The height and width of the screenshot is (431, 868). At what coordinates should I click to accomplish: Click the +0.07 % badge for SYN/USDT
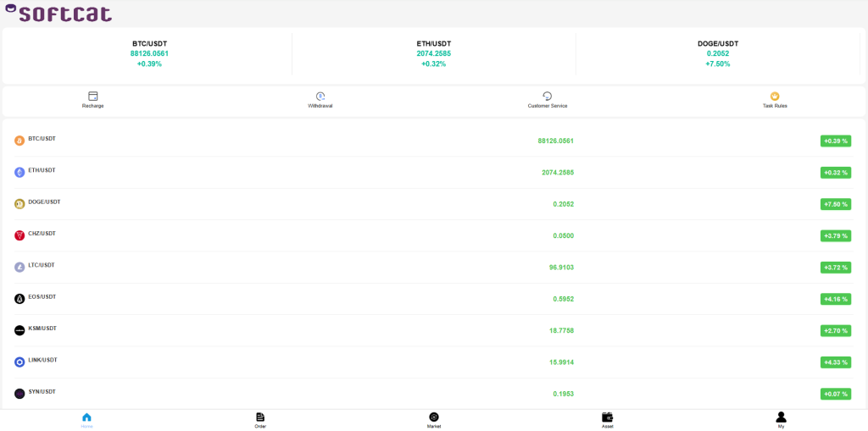click(x=836, y=394)
